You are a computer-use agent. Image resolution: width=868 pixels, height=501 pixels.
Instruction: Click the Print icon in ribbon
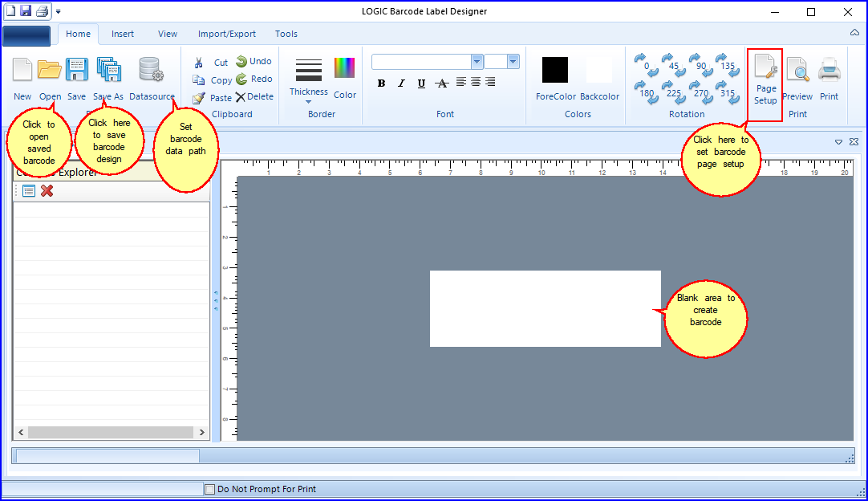[829, 70]
